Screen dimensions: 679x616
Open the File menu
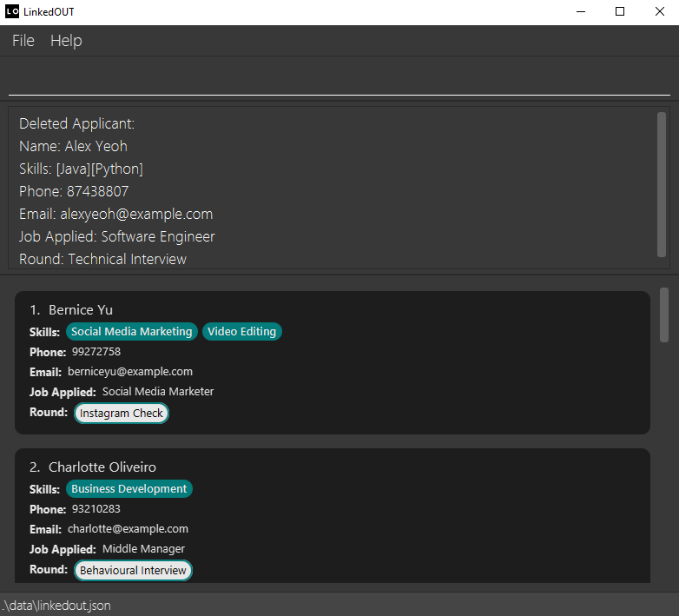tap(23, 41)
